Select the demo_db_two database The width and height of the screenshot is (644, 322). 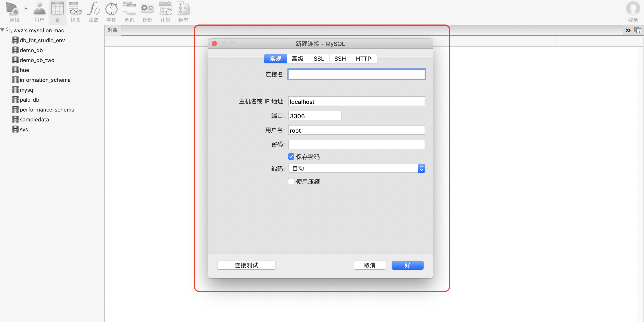37,60
